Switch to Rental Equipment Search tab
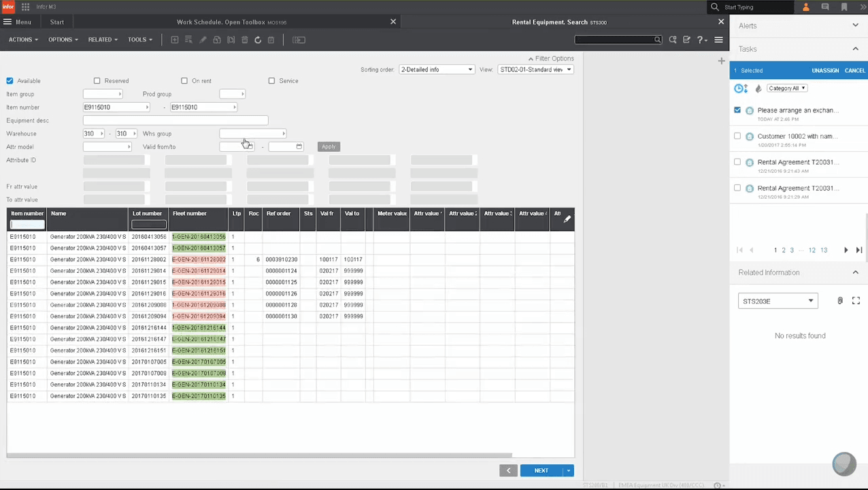The image size is (868, 490). click(x=559, y=22)
